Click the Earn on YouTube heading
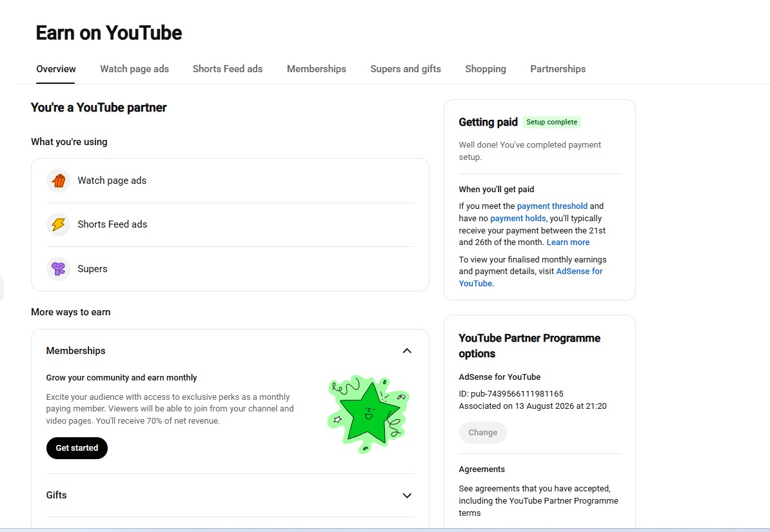The image size is (770, 532). click(x=109, y=33)
